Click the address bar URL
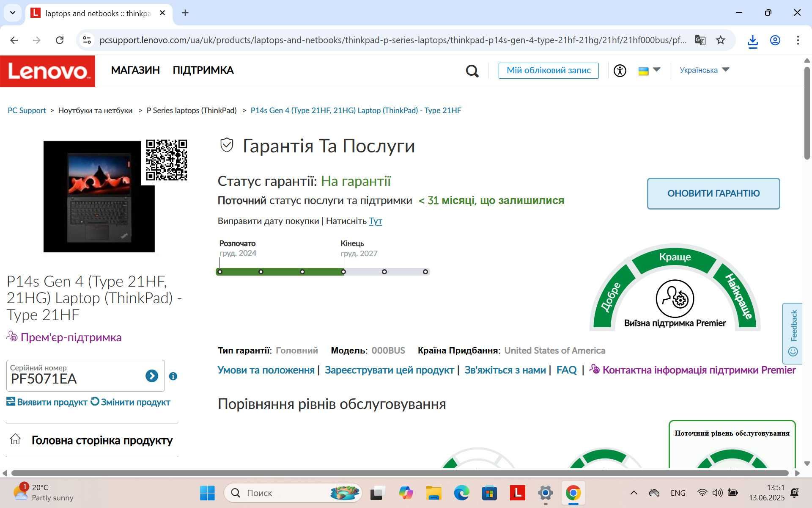 392,40
